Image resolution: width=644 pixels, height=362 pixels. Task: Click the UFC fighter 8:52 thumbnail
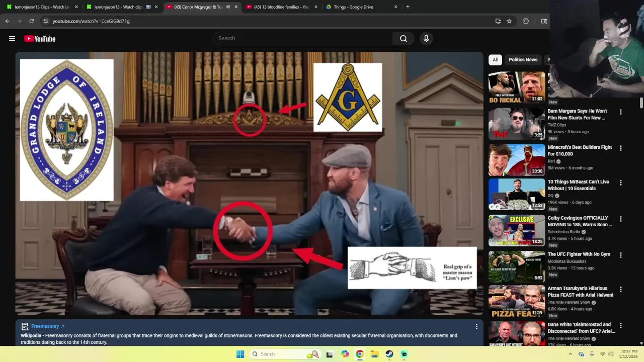point(517,266)
